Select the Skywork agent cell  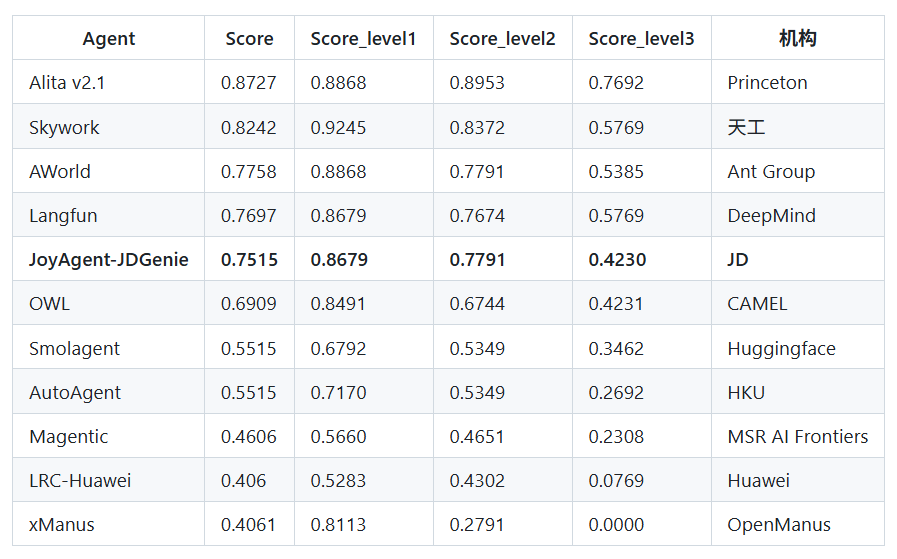tap(109, 126)
